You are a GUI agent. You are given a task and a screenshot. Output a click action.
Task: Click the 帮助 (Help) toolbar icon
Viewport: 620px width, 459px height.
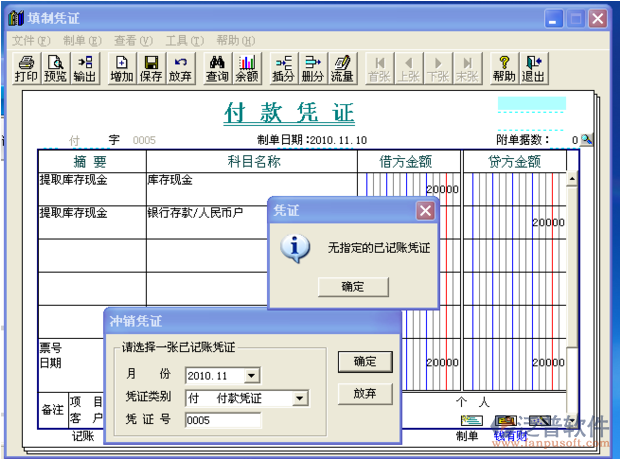(x=504, y=68)
